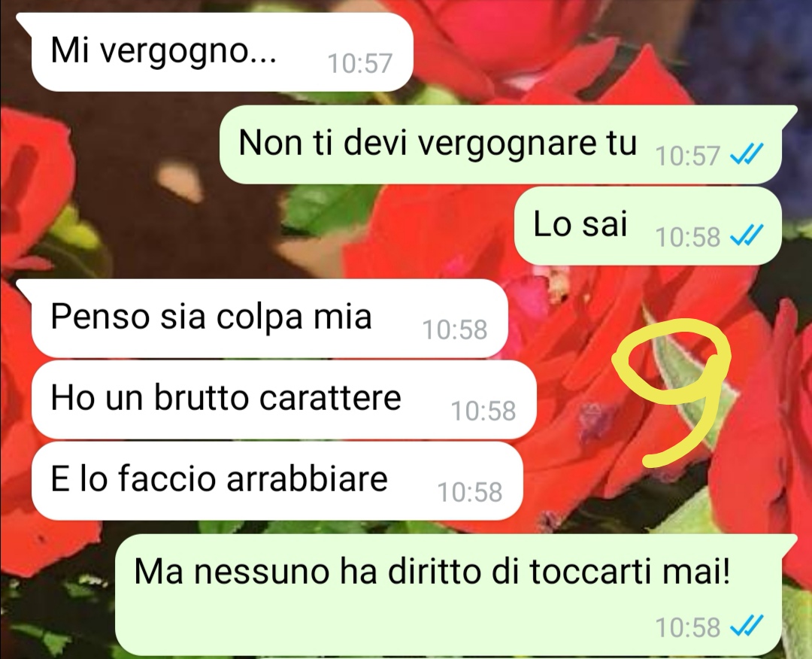Click the timestamp beside 'E lo faccio arrabbiare'
Screen dimensions: 812x659
pos(470,493)
